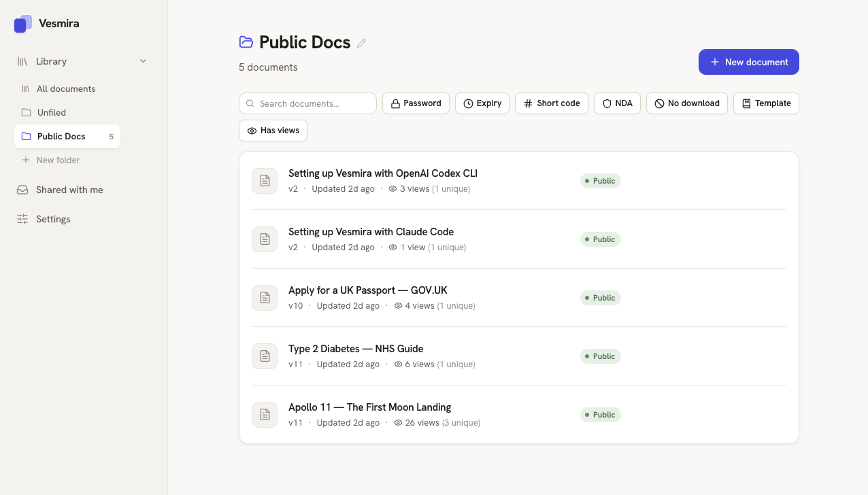Click eye icon beside 6 views
The width and height of the screenshot is (868, 495).
click(x=398, y=364)
